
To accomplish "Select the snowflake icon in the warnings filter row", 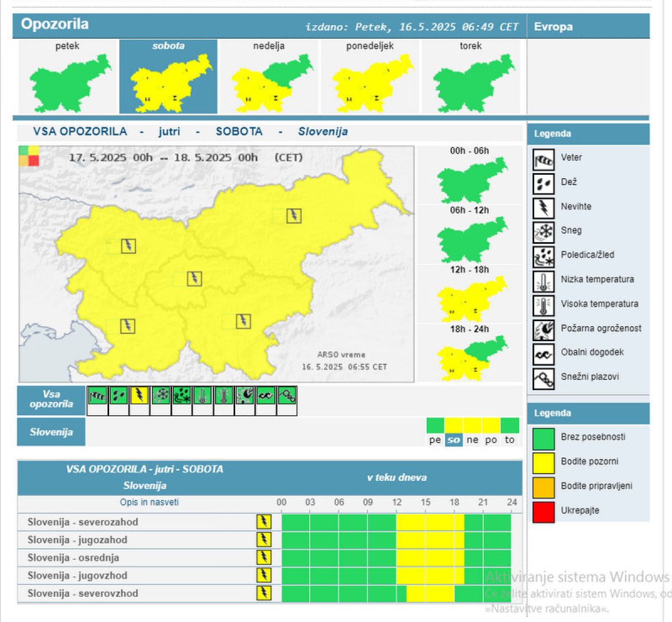I will pyautogui.click(x=161, y=396).
